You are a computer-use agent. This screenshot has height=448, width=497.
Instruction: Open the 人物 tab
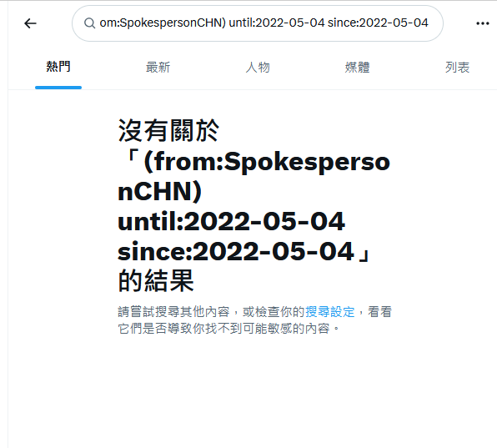[x=258, y=68]
